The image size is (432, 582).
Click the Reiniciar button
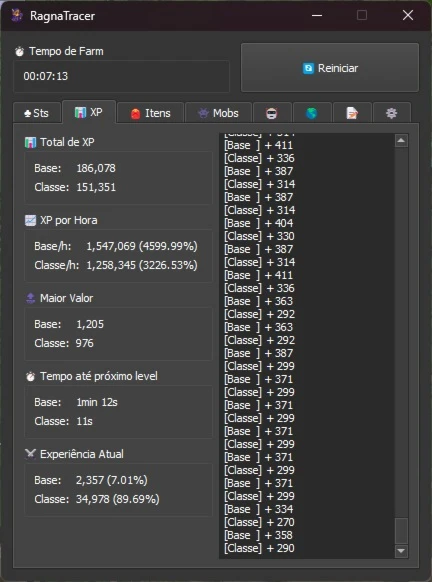(330, 68)
